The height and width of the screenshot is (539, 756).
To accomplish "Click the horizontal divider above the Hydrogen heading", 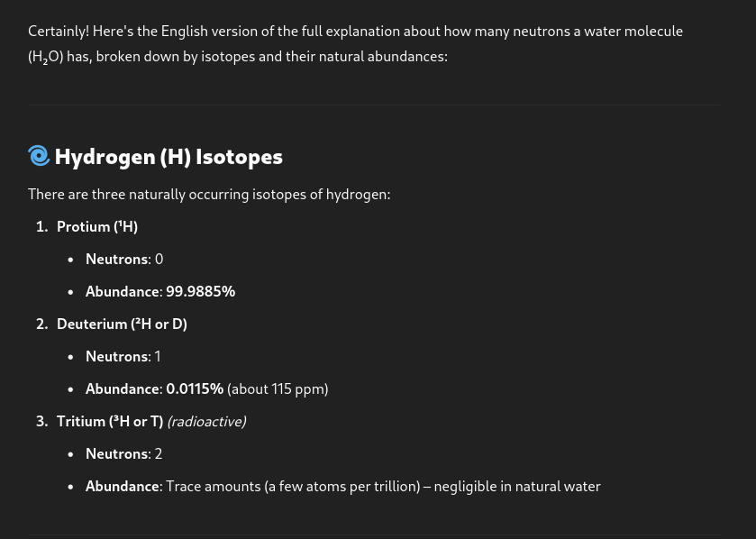I will tap(374, 105).
